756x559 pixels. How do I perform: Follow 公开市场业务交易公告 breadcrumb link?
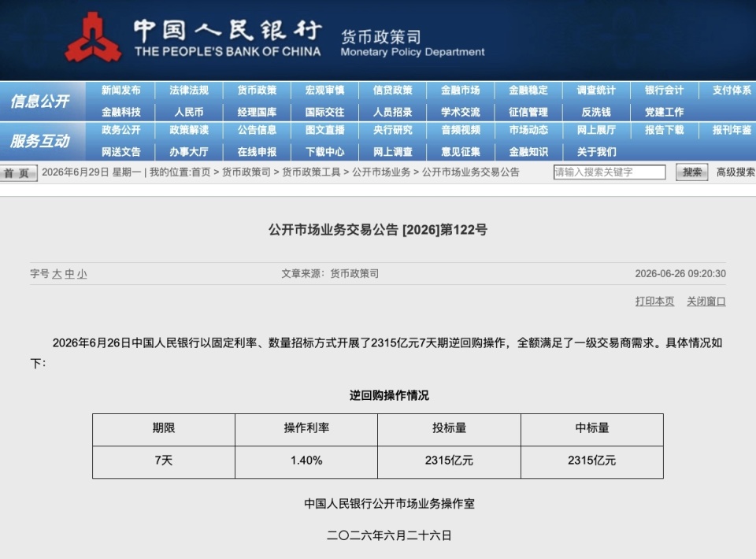click(471, 172)
